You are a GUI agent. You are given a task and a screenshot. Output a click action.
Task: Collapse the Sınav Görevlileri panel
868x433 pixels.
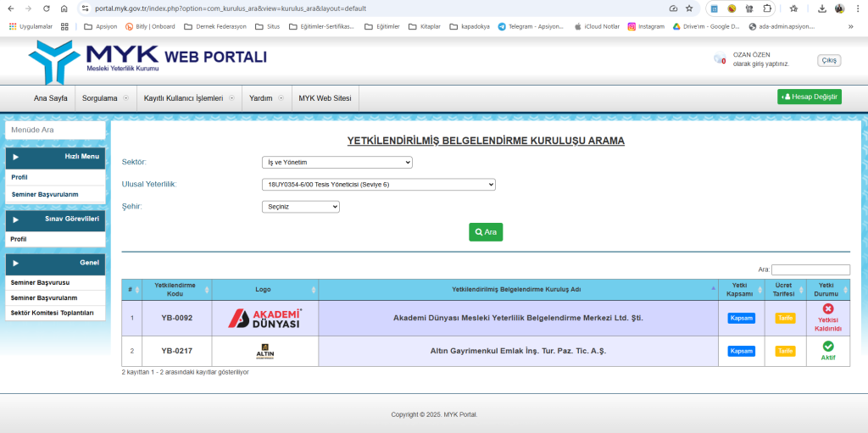[55, 219]
